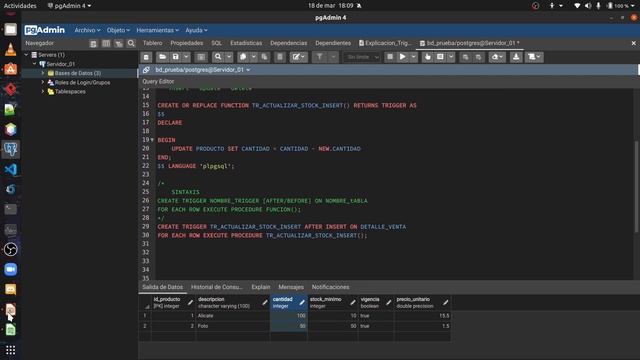Fold the BEGIN block at line 19
640x360 pixels.
pyautogui.click(x=152, y=140)
